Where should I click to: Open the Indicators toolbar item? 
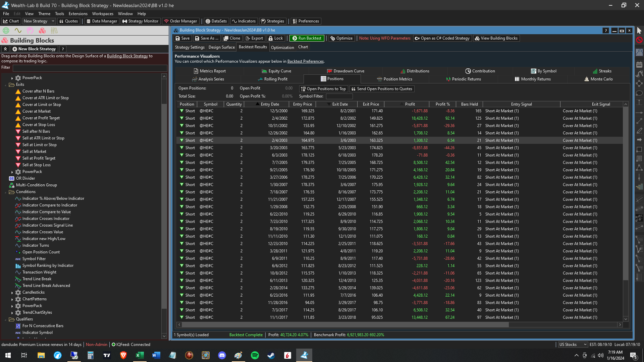pos(244,21)
